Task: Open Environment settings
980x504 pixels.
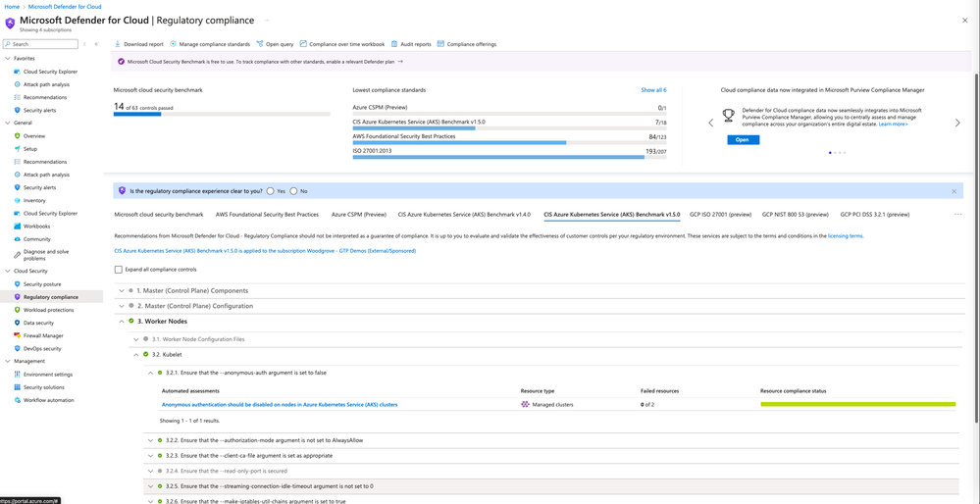Action: pyautogui.click(x=47, y=375)
